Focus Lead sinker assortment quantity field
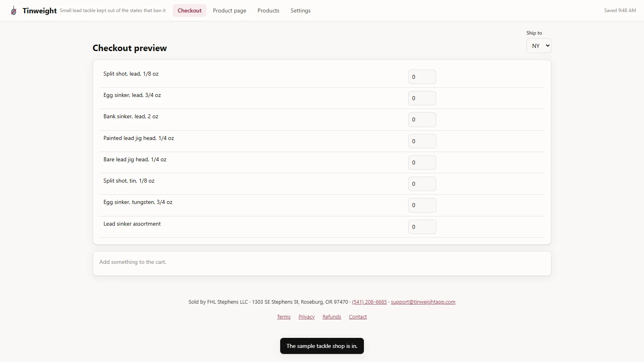Image resolution: width=644 pixels, height=362 pixels. click(422, 227)
